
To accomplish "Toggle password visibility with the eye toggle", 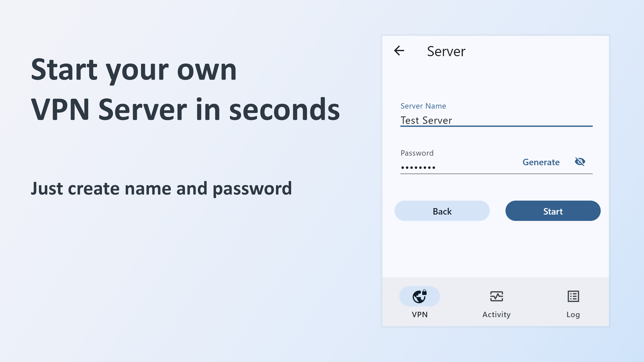I will click(580, 162).
